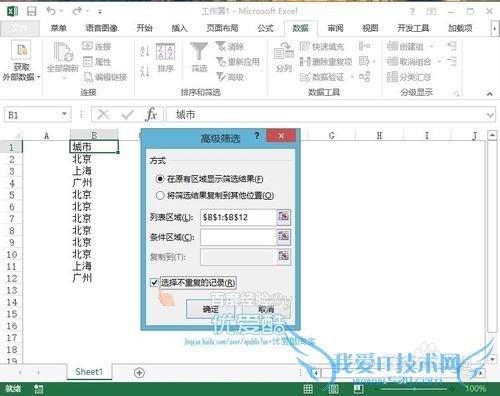This screenshot has width=500, height=396.
Task: Click the Undo arrow icon
Action: [51, 11]
